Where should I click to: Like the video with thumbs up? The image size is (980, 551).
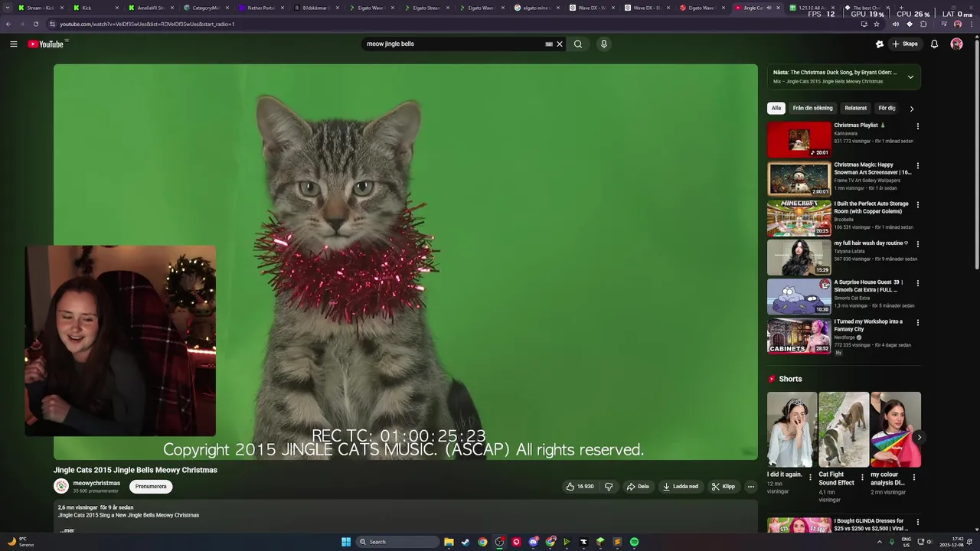[x=580, y=486]
